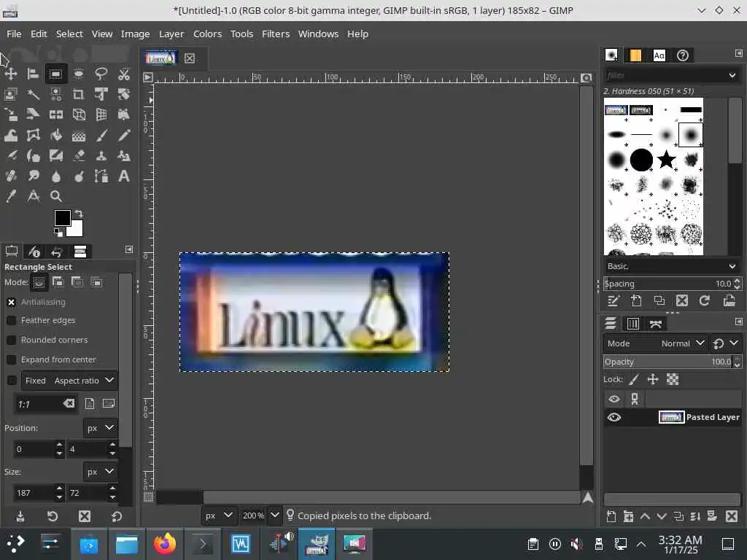
Task: Click the black foreground color swatch
Action: click(63, 218)
